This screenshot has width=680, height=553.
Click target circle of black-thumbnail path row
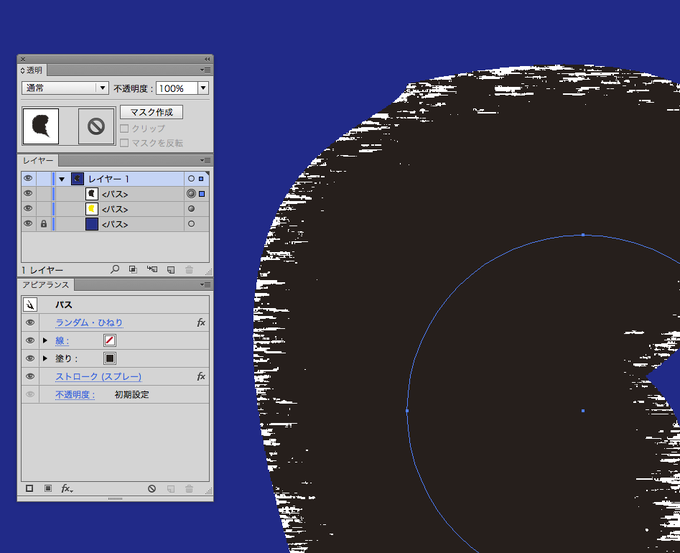click(x=191, y=193)
